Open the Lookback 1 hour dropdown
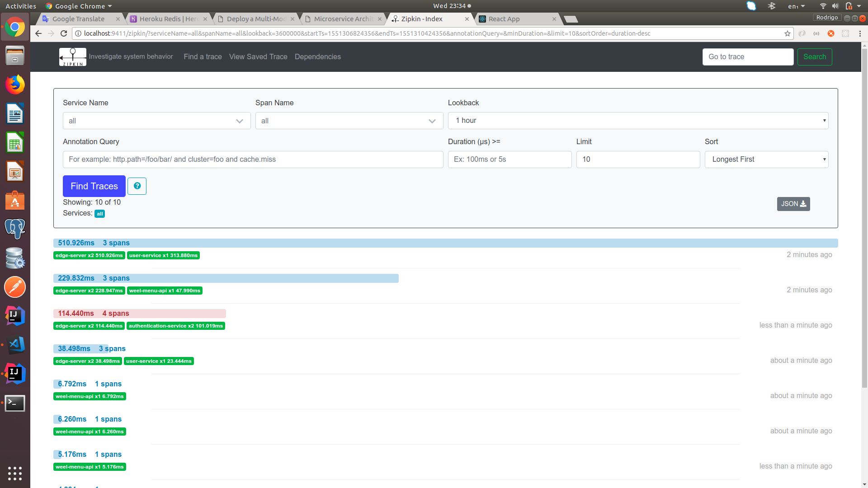Viewport: 868px width, 488px height. tap(638, 121)
